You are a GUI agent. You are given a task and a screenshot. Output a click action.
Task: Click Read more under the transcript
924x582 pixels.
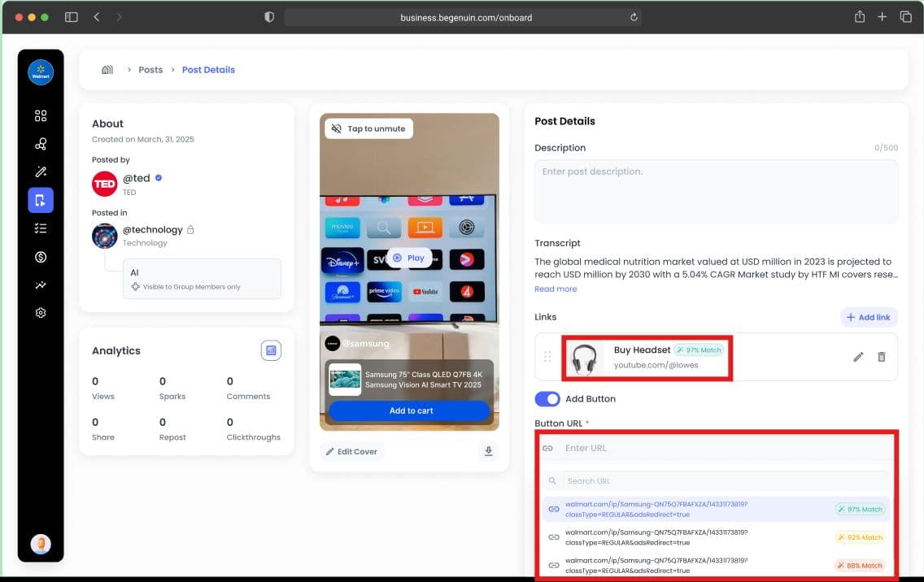[555, 289]
